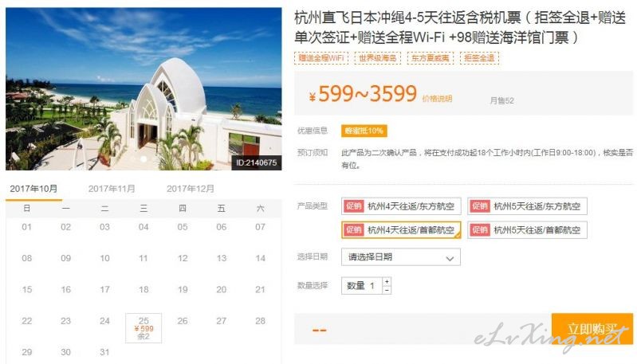Image resolution: width=637 pixels, height=364 pixels.
Task: Click the 赠送全程WiFi tag
Action: click(x=321, y=58)
